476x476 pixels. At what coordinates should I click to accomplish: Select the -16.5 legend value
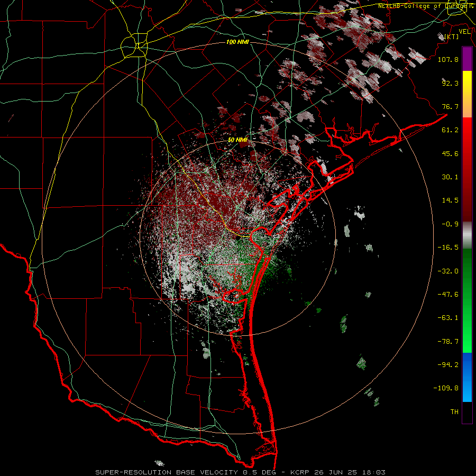448,248
